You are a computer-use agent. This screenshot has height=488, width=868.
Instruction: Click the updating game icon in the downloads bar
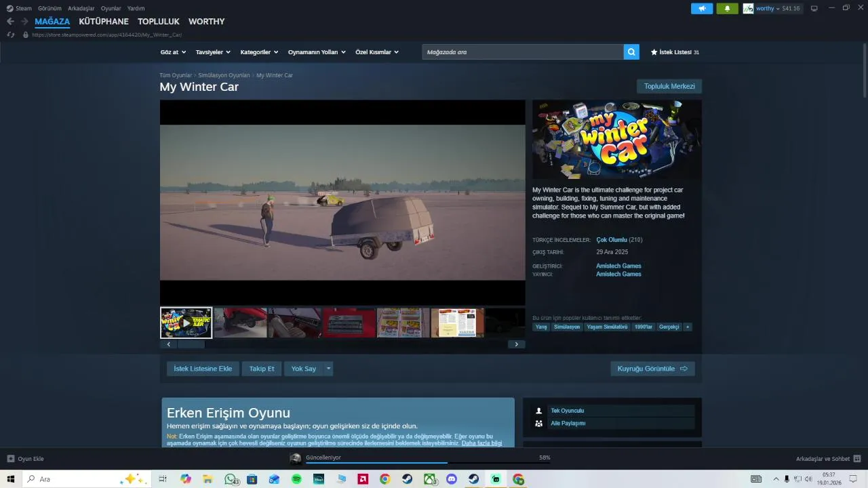295,459
